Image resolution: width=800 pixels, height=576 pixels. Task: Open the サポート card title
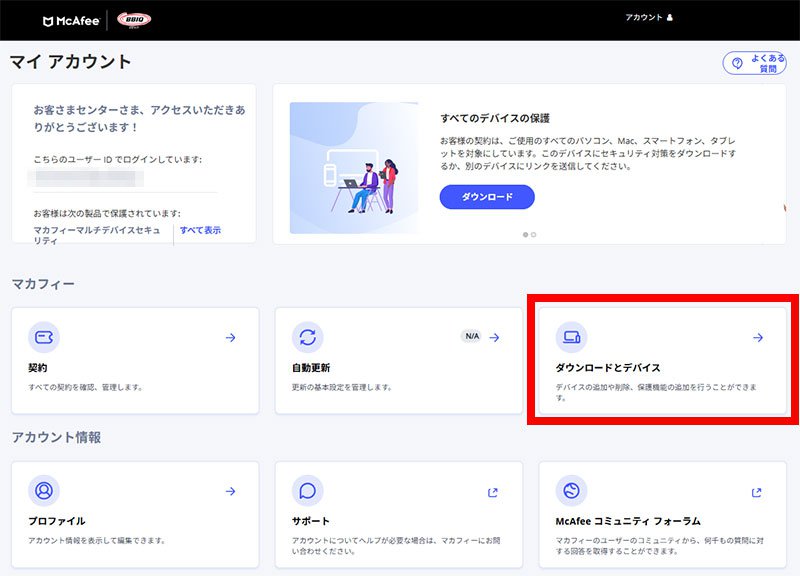(x=311, y=521)
